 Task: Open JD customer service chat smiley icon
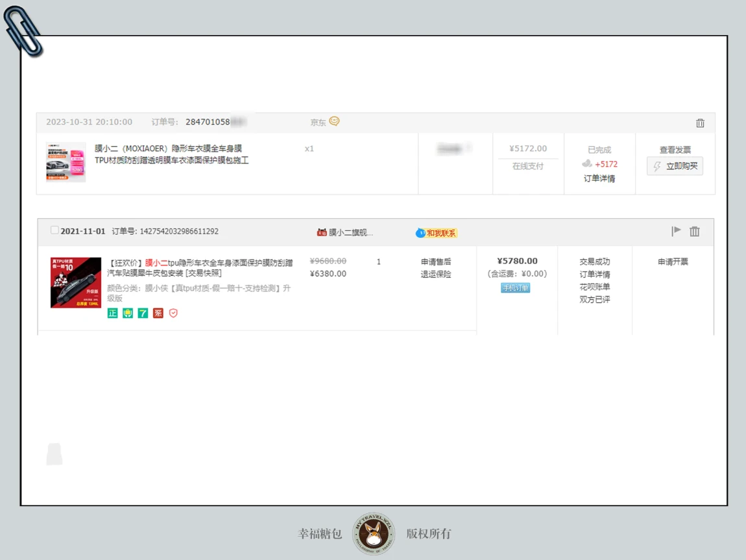pyautogui.click(x=335, y=121)
